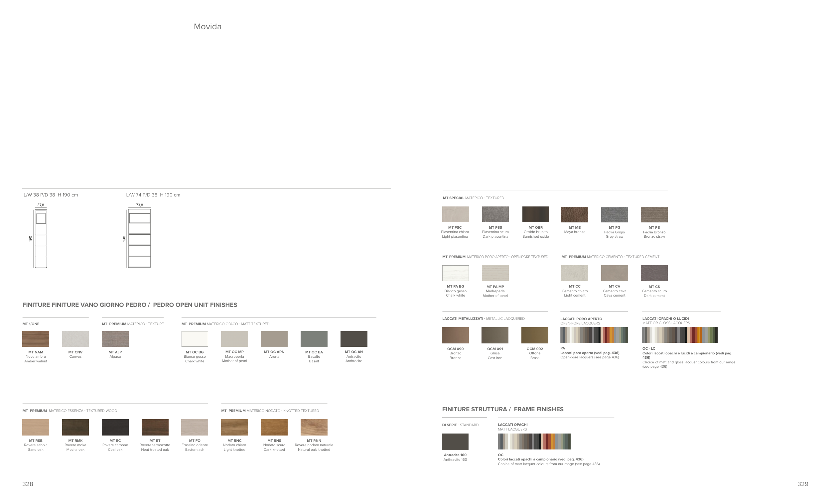This screenshot has height=504, width=831.
Task: Select the MT MB Maya bronze swatch
Action: pos(575,214)
